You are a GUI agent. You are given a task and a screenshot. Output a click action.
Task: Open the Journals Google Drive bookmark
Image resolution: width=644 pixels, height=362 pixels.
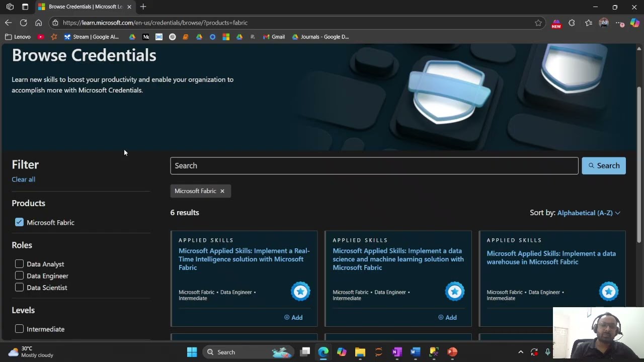tap(320, 37)
